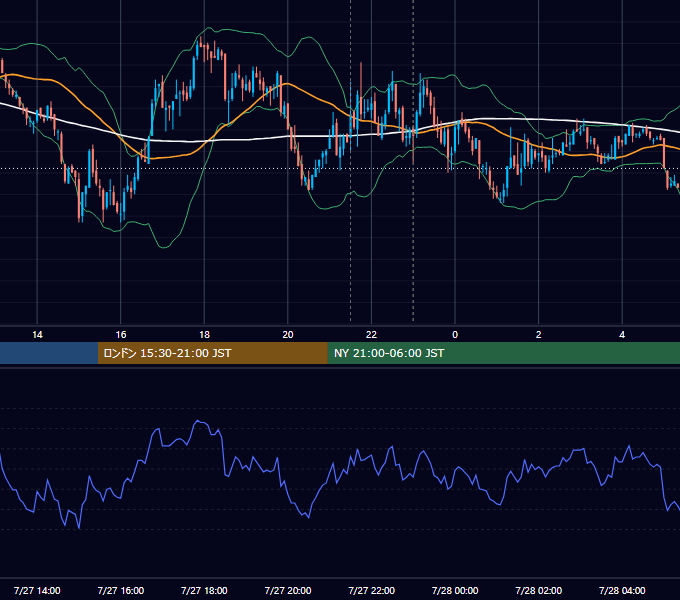Click the 16 hour label on chart axis
Image resolution: width=680 pixels, height=600 pixels.
click(121, 335)
